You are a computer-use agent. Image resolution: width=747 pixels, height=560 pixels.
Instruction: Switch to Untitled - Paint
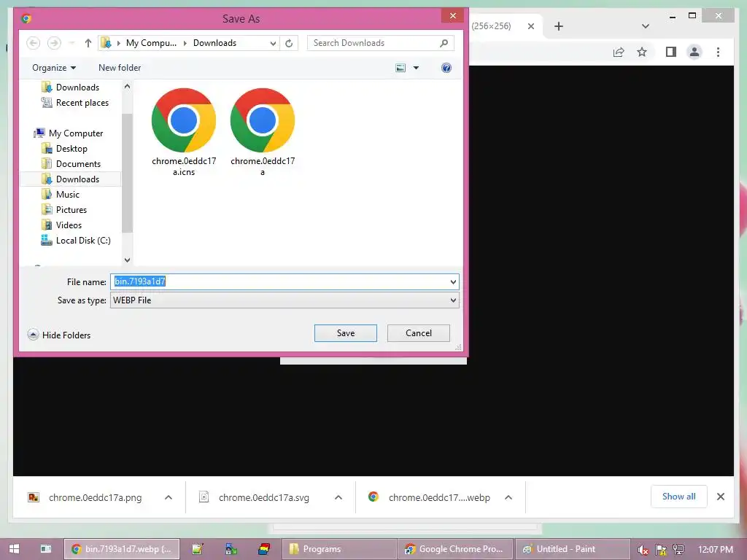pyautogui.click(x=572, y=549)
